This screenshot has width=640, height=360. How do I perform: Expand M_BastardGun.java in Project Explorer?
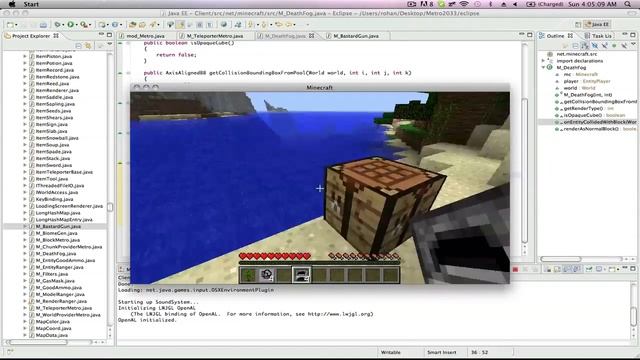(x=25, y=226)
